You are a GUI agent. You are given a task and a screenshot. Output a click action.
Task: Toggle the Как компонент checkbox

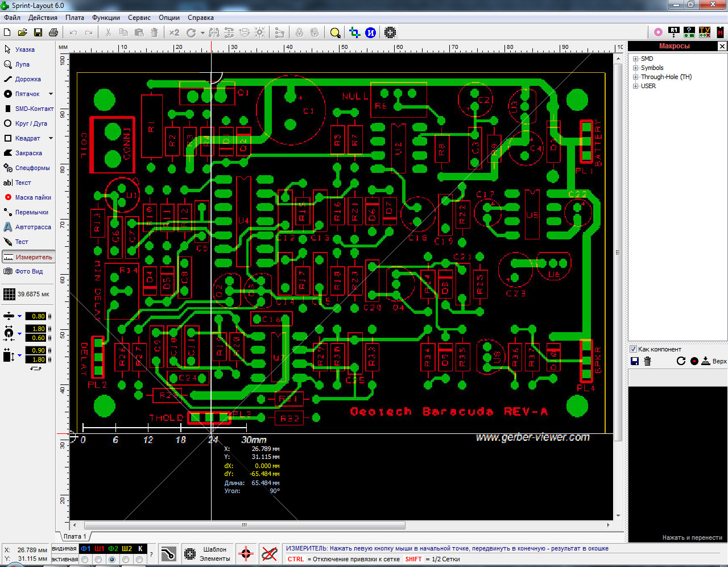pyautogui.click(x=633, y=349)
